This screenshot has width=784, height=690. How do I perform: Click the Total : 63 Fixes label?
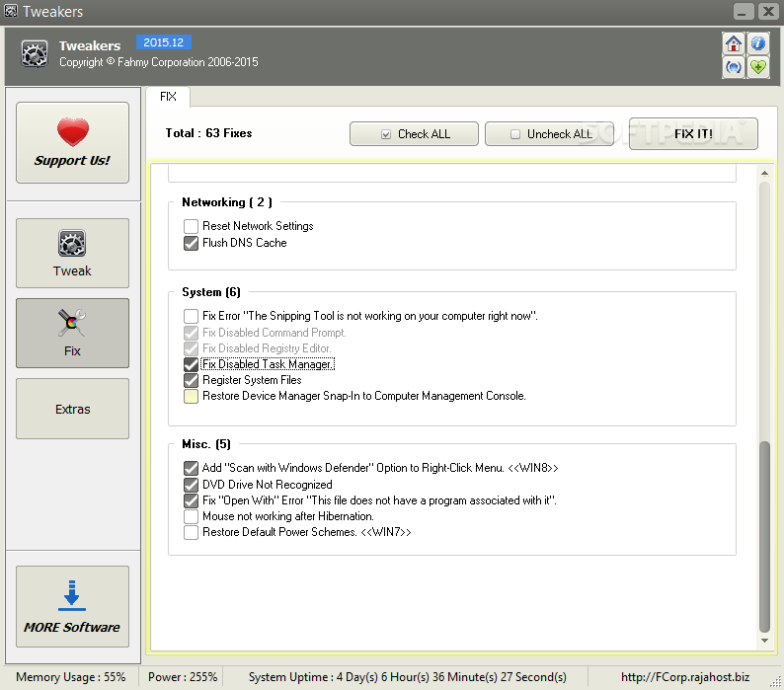[x=209, y=133]
